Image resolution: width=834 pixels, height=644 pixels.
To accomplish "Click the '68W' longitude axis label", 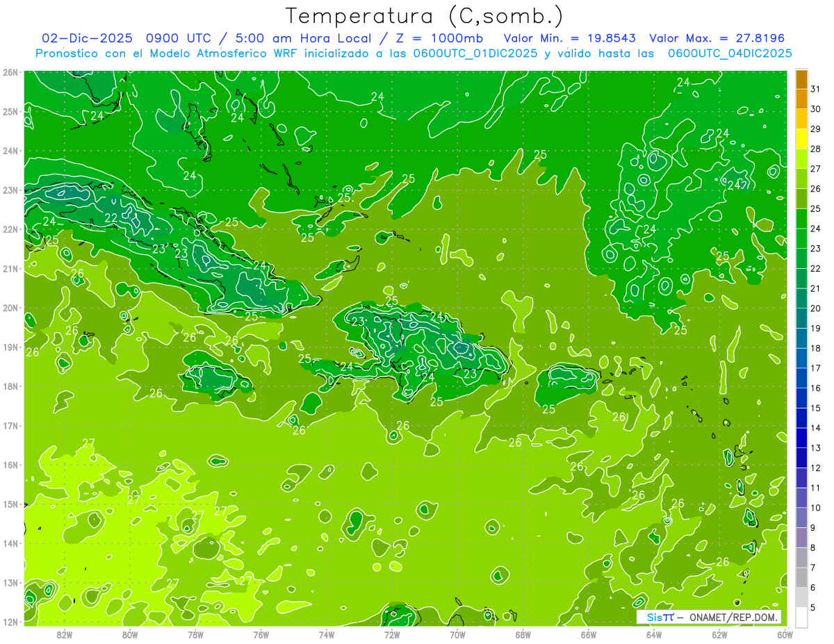I will [523, 634].
